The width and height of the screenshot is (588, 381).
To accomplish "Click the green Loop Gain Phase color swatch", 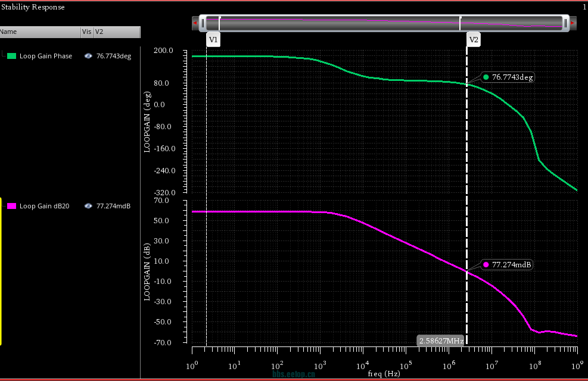I will coord(12,56).
